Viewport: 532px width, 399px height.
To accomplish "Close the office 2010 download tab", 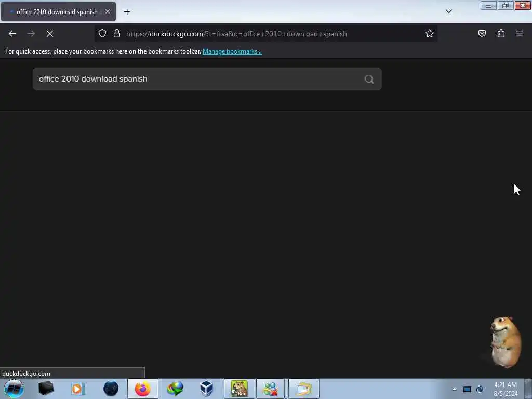I will pyautogui.click(x=108, y=11).
